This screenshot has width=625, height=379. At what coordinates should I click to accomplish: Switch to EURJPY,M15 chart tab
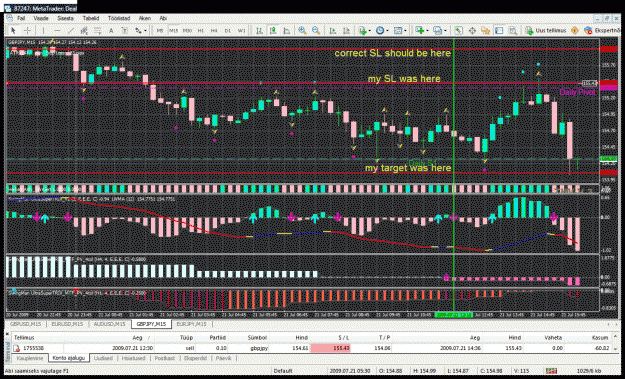pyautogui.click(x=191, y=324)
